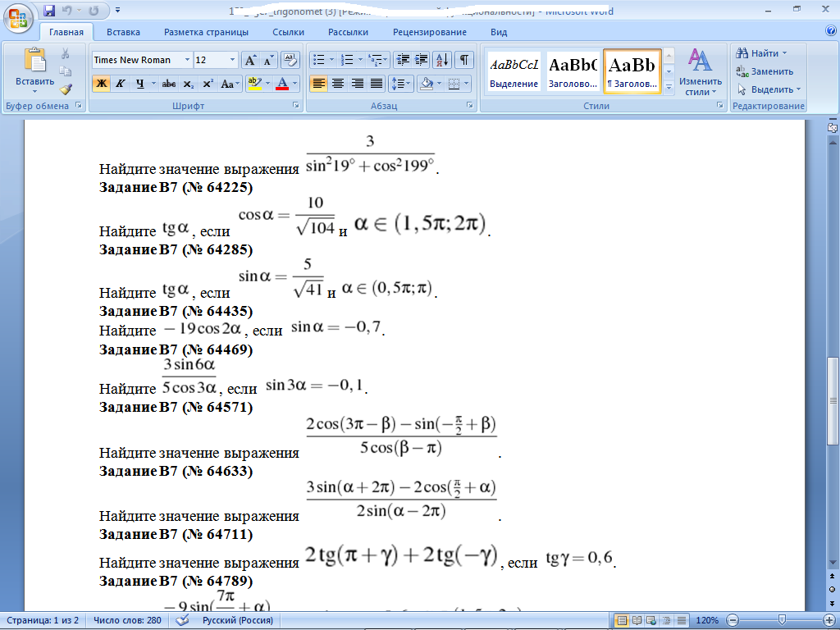Save the document from the quick access toolbar
Screen dimensions: 840x630
coord(49,10)
